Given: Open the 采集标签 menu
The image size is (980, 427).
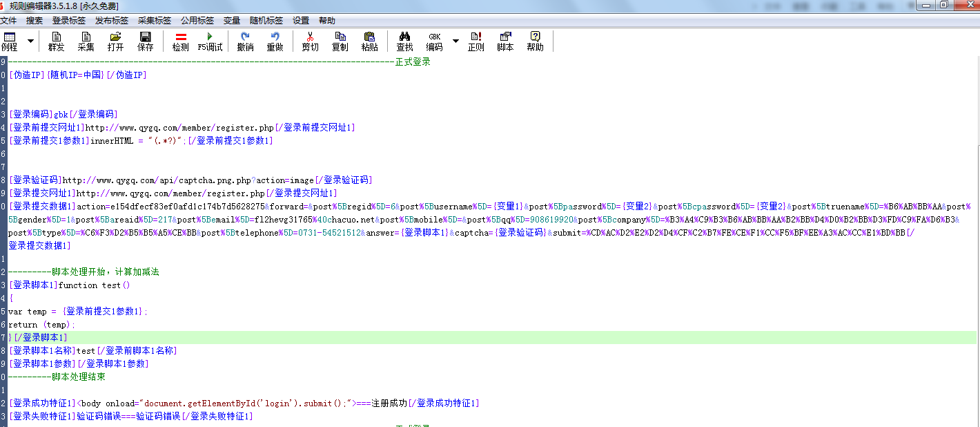Looking at the screenshot, I should click(x=155, y=21).
